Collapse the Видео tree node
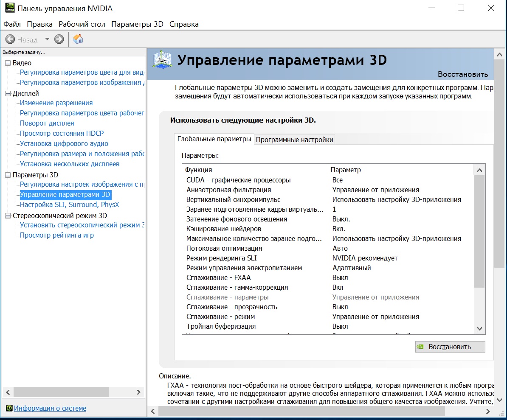The image size is (507, 420). 8,63
